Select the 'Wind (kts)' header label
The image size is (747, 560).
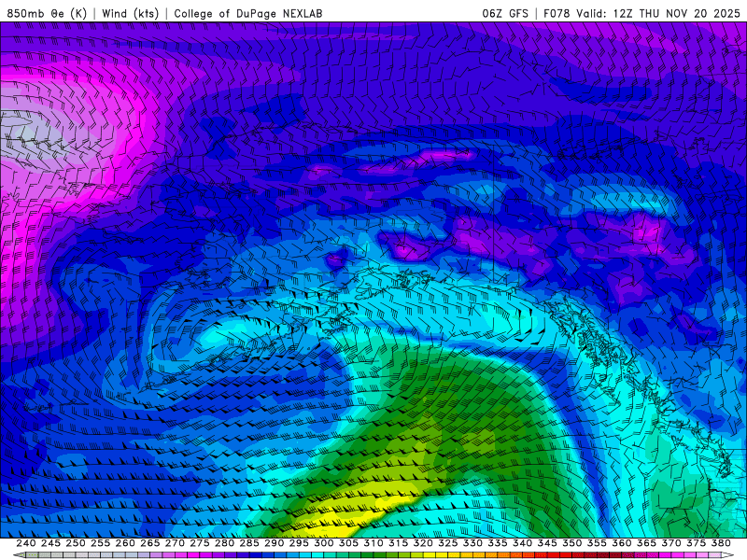coord(130,13)
